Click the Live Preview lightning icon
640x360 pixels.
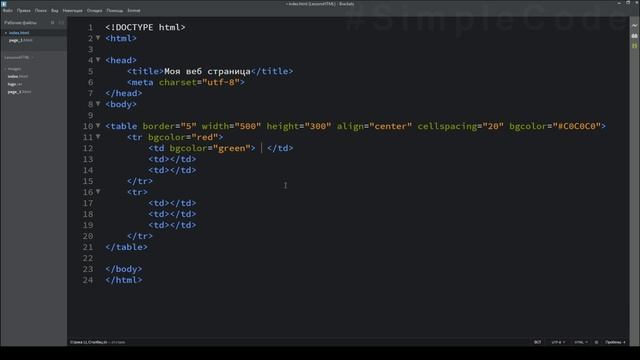pyautogui.click(x=634, y=26)
